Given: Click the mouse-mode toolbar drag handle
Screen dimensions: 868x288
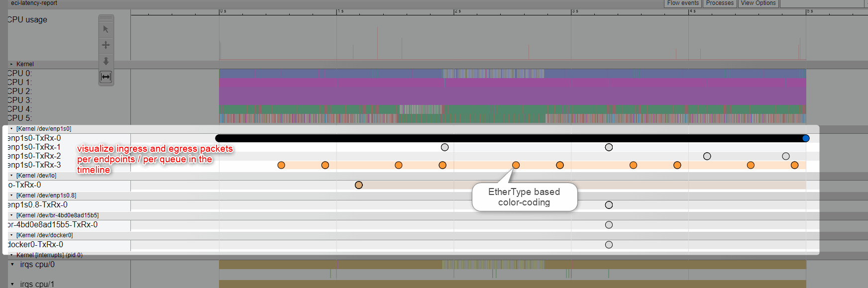Looking at the screenshot, I should click(106, 18).
